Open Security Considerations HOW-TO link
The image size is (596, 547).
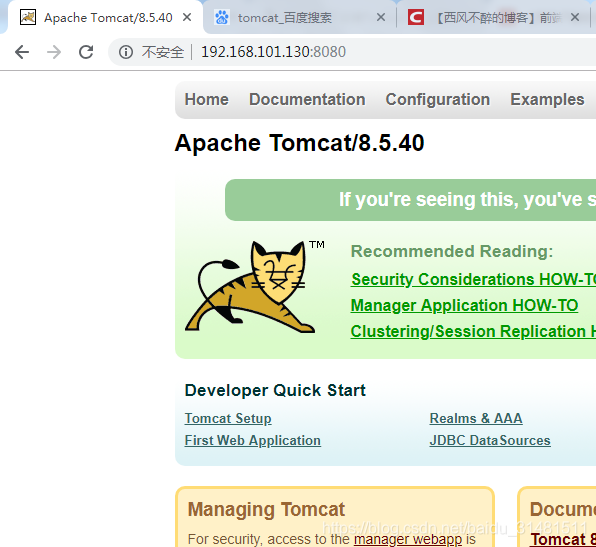pos(473,279)
